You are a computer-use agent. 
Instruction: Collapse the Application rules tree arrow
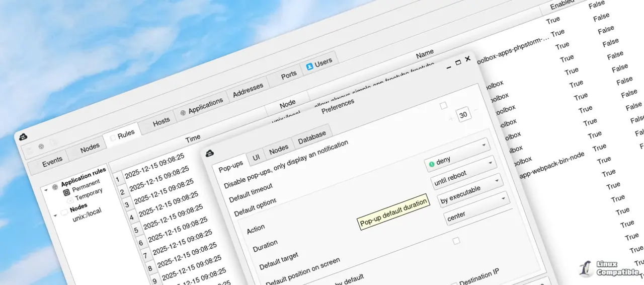[x=46, y=190]
